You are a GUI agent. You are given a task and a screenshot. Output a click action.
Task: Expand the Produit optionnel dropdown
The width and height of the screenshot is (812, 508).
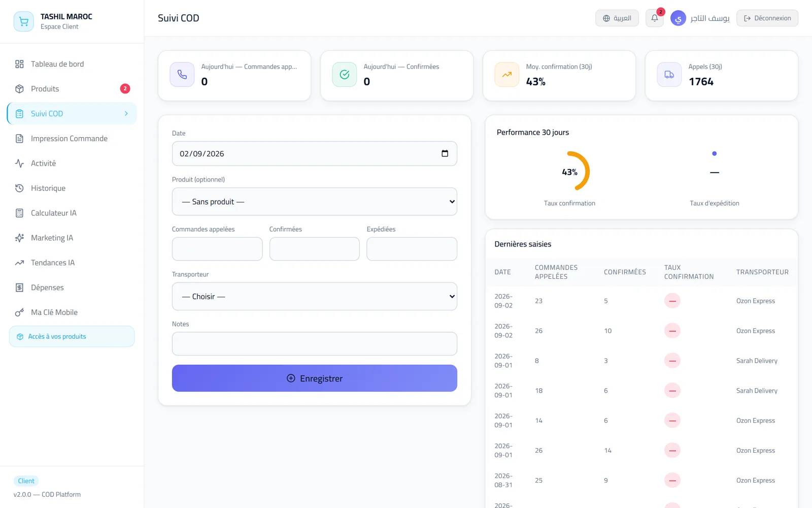pyautogui.click(x=315, y=202)
